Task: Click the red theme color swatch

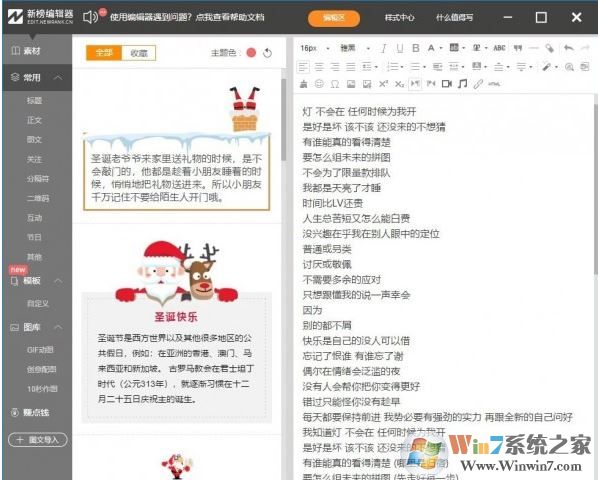Action: pyautogui.click(x=251, y=53)
